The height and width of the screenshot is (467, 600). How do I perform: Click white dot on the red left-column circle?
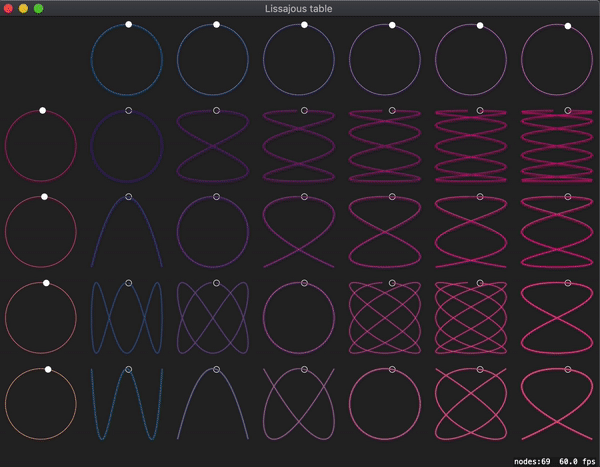coord(42,111)
